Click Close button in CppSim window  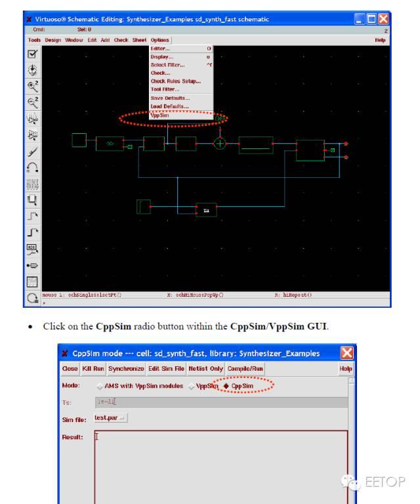[x=70, y=369]
